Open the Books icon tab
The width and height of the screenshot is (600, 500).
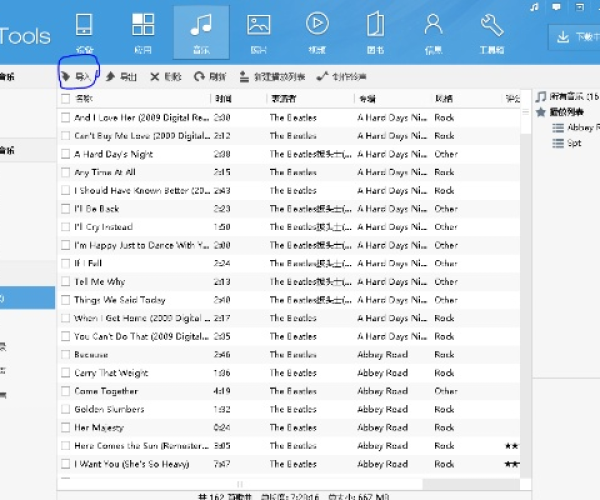(x=375, y=33)
